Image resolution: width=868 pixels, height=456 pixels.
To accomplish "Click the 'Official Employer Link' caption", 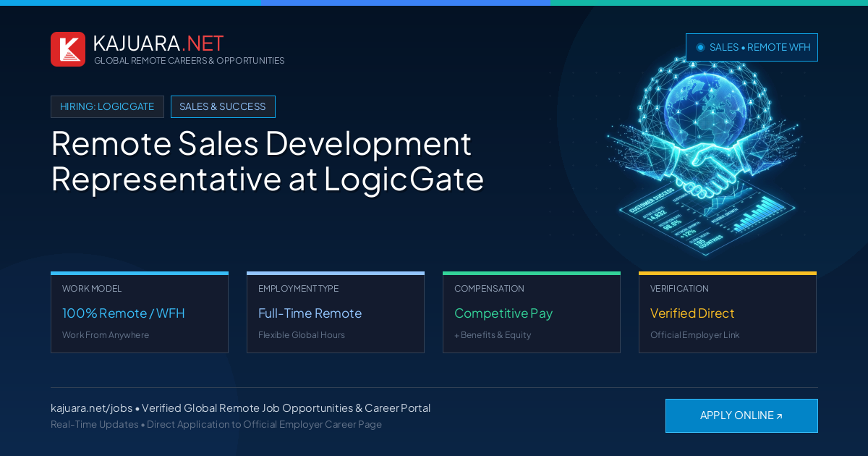I will click(x=694, y=335).
